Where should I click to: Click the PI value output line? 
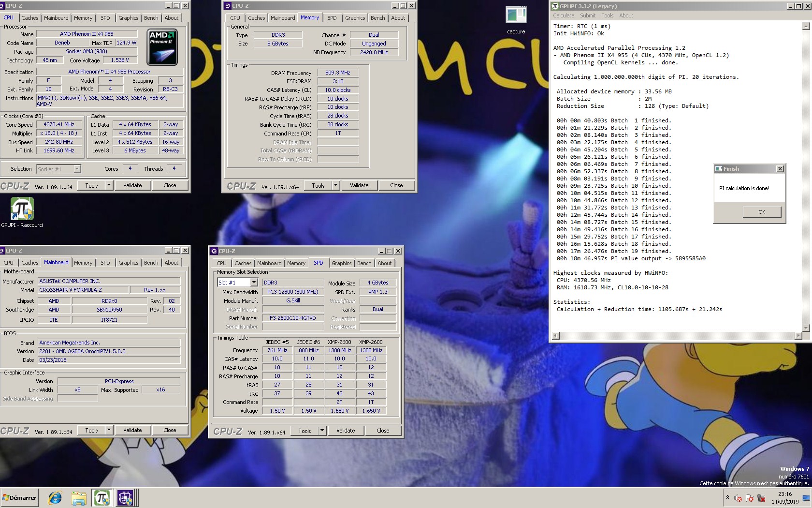coord(631,258)
